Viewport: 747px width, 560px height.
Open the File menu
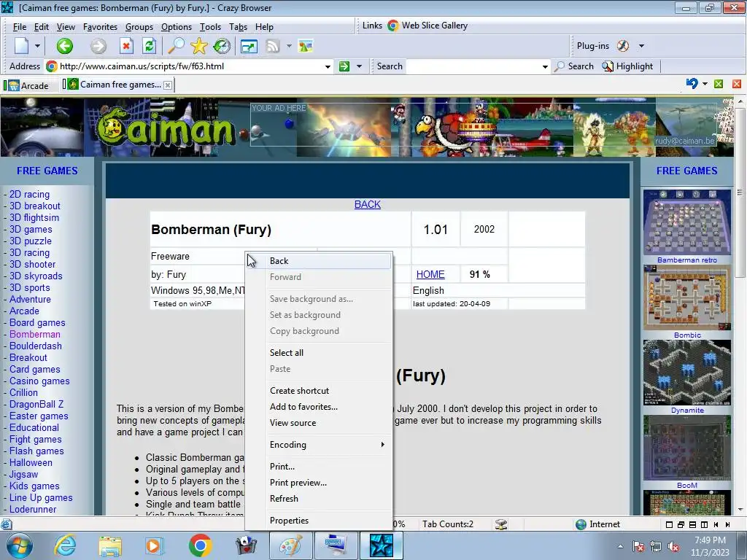(x=20, y=27)
